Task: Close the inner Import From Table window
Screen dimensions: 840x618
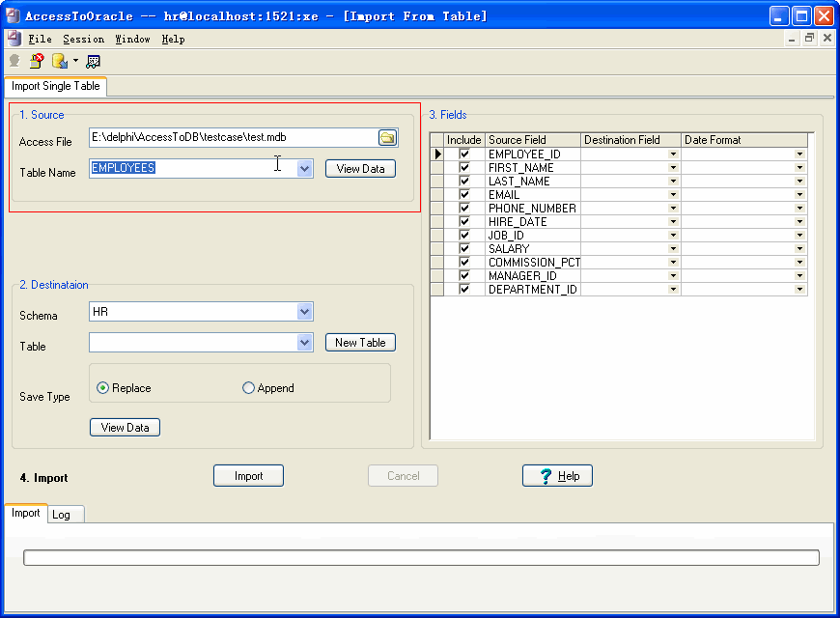Action: tap(827, 38)
